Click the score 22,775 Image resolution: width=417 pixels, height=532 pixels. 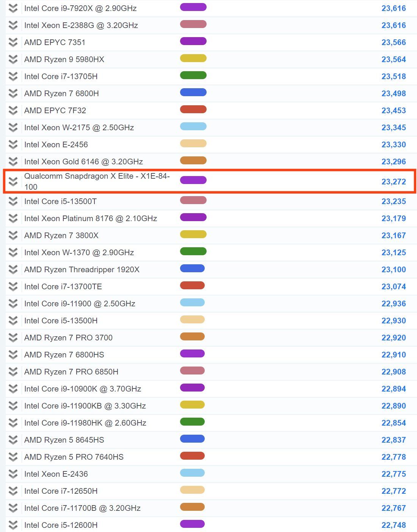(x=393, y=474)
